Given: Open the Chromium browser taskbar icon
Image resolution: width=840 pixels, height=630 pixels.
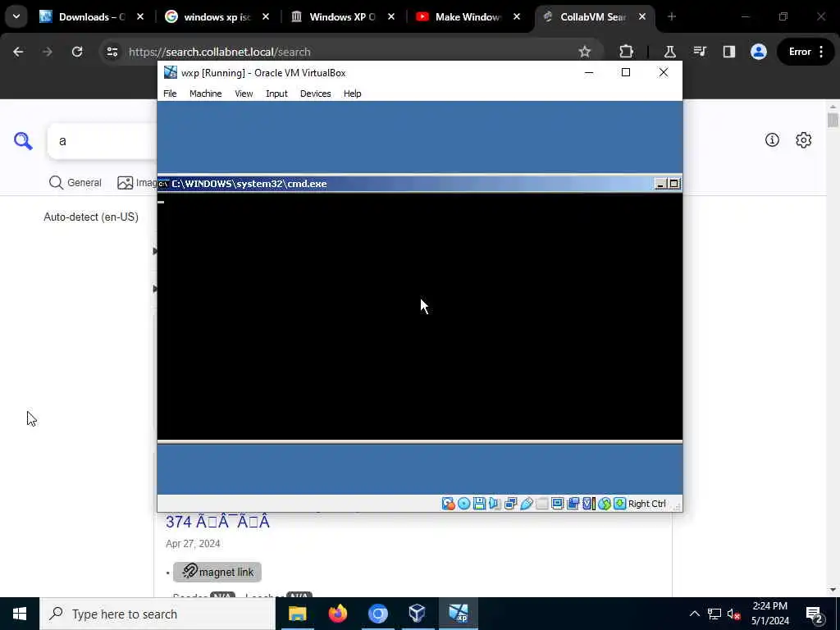Looking at the screenshot, I should [x=377, y=614].
